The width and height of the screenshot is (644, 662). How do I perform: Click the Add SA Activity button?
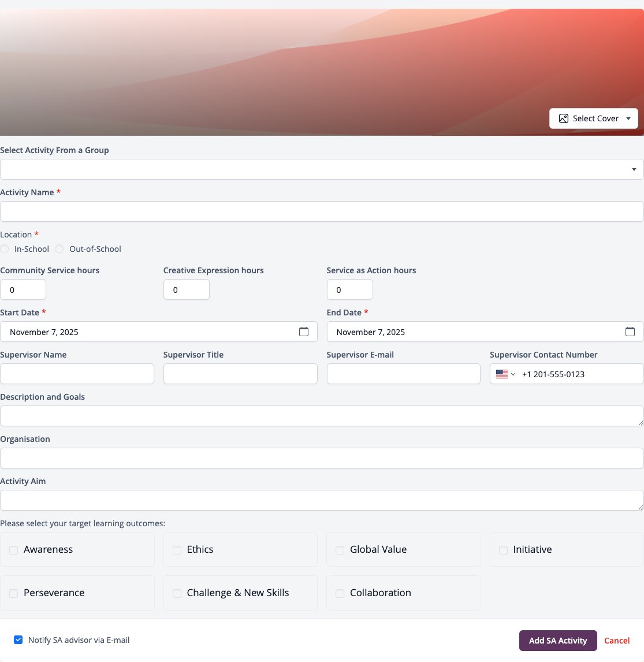point(558,641)
